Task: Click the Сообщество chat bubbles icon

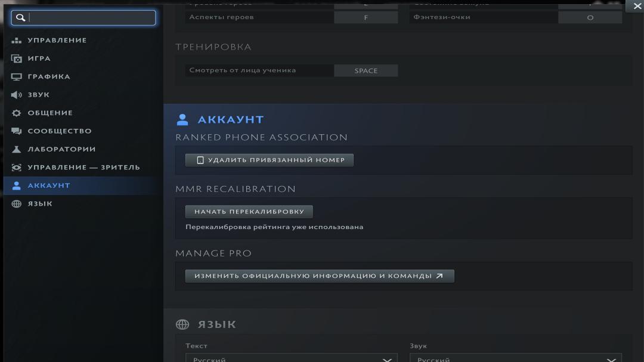Action: click(17, 131)
